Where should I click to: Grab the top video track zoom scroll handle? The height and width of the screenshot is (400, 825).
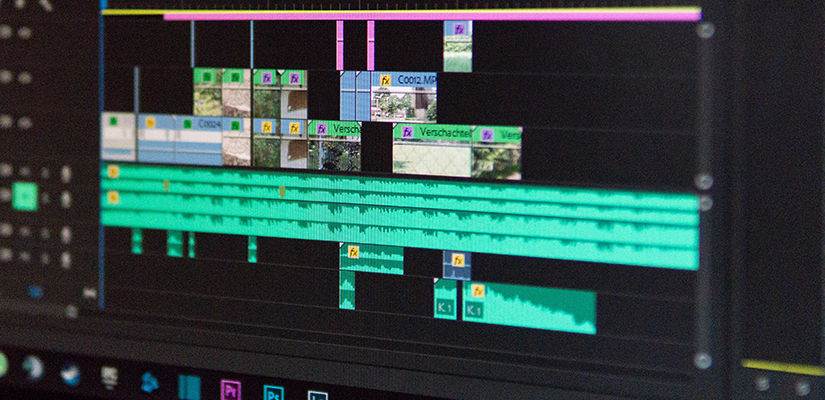tap(705, 31)
